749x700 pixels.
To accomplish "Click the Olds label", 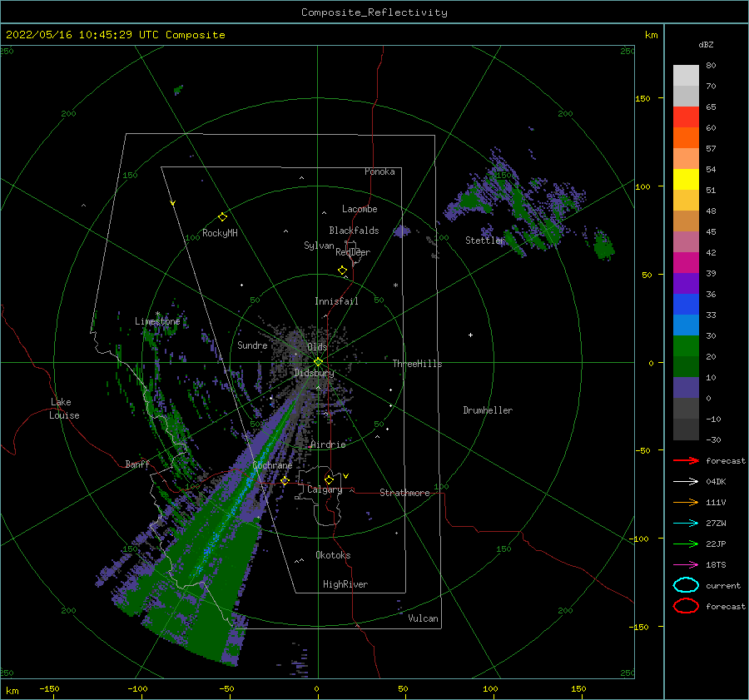I will pyautogui.click(x=317, y=347).
